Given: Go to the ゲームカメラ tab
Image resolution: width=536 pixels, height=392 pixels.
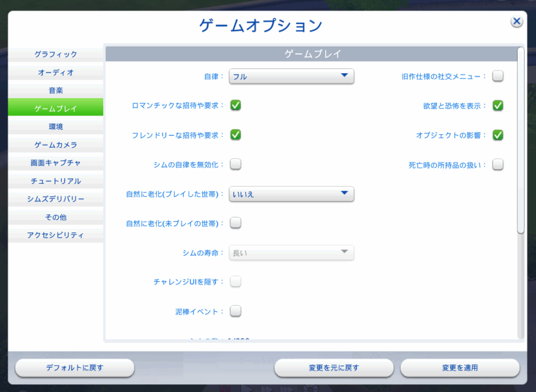Looking at the screenshot, I should click(55, 144).
